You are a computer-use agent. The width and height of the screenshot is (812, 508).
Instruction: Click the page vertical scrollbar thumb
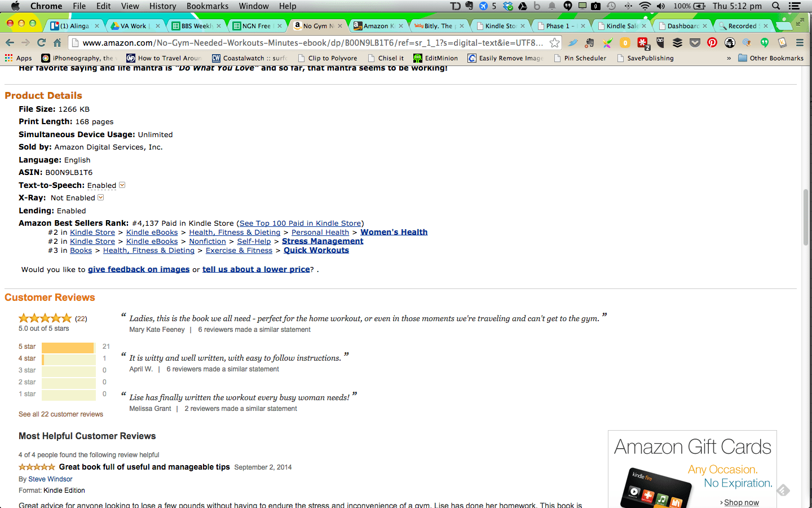point(806,217)
